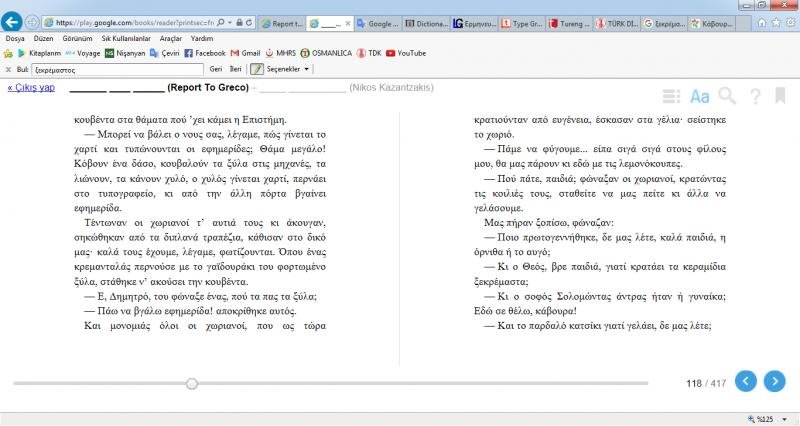Click the add-to-favorites-bar star icon
This screenshot has height=426, width=800.
tap(8, 53)
